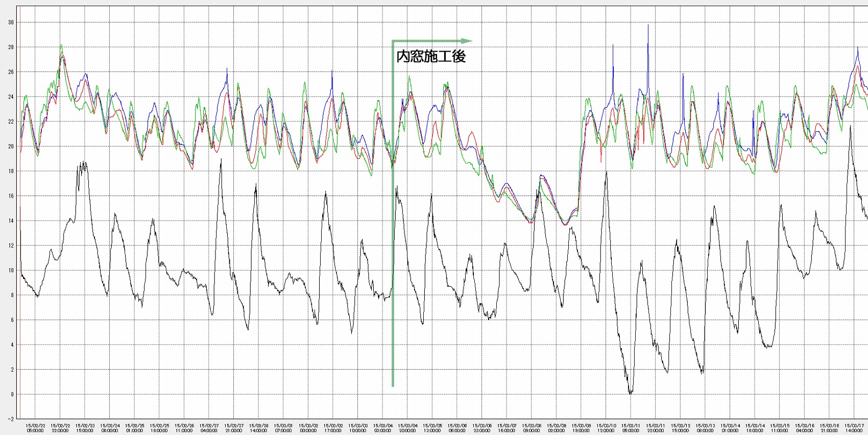868x435 pixels.
Task: Click the 内窓施工後 annotation text
Action: tap(431, 56)
